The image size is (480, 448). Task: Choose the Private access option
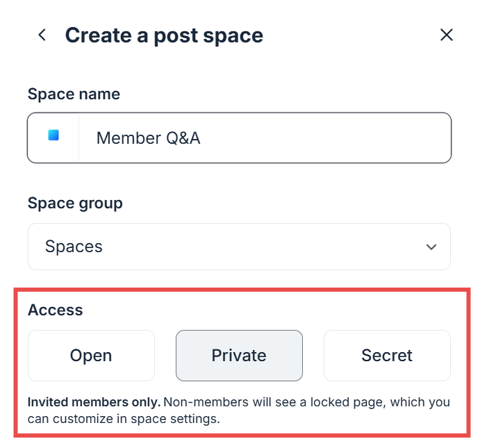239,356
